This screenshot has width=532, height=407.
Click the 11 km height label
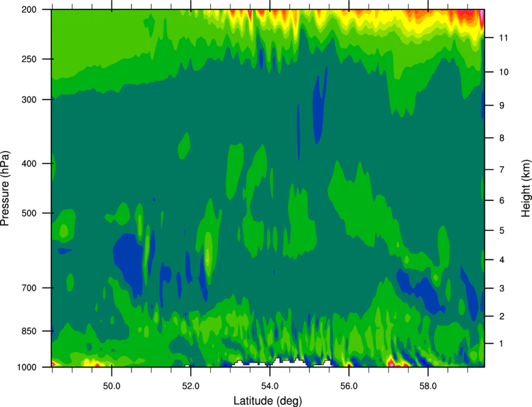click(503, 38)
